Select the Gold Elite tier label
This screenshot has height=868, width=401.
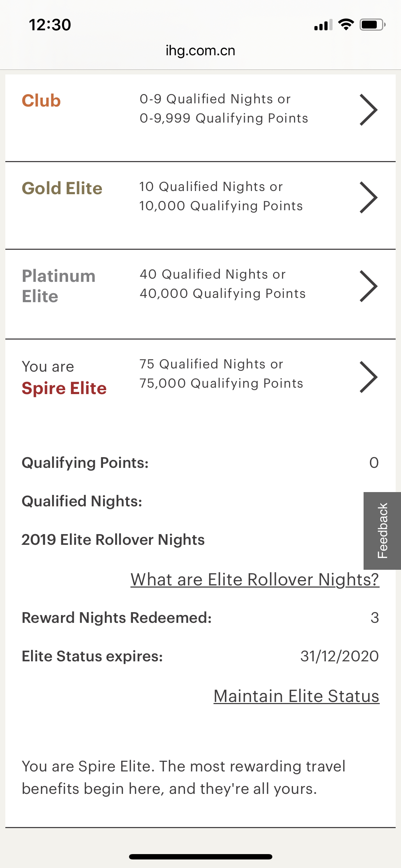pyautogui.click(x=62, y=188)
